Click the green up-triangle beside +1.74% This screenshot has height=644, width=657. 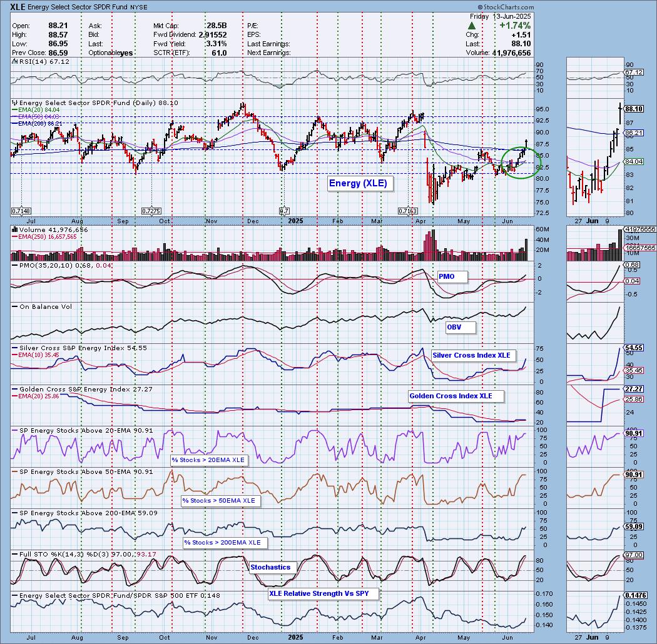coord(471,26)
